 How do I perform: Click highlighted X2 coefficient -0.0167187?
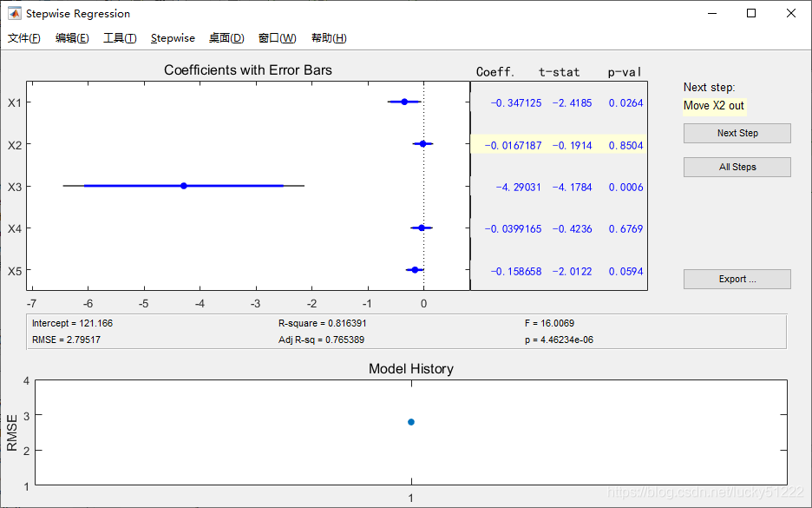[x=513, y=146]
